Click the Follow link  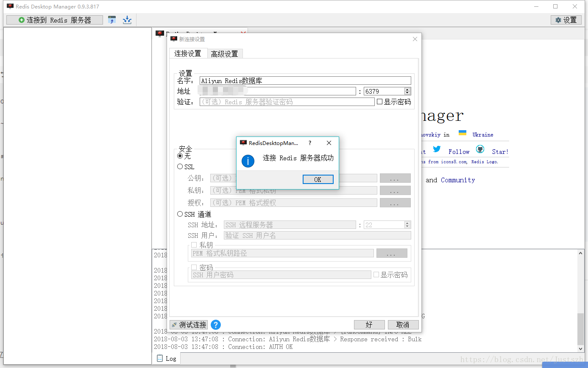[459, 151]
